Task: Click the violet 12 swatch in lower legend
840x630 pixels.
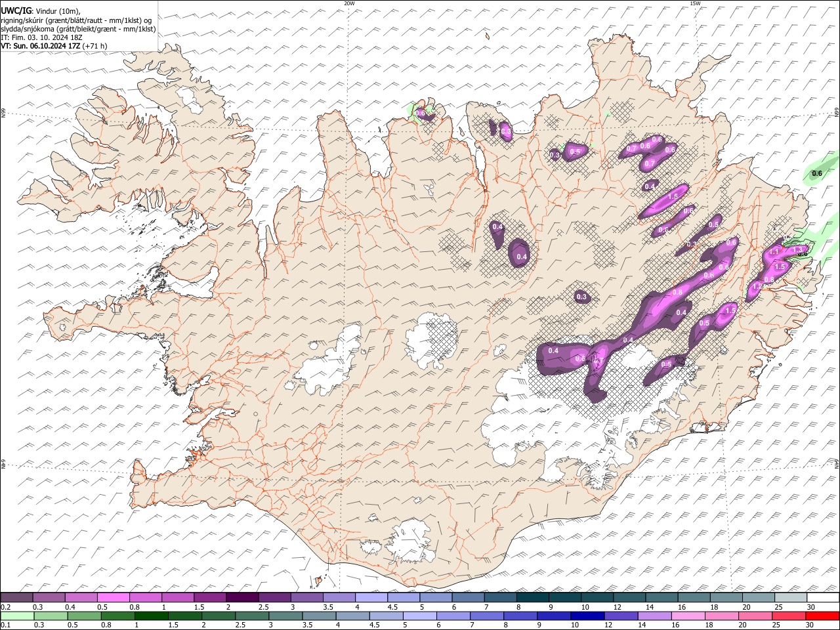Action: (620, 616)
